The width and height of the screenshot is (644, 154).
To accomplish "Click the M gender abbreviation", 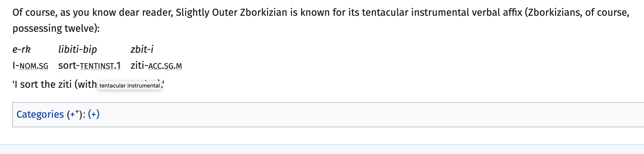I will [179, 66].
